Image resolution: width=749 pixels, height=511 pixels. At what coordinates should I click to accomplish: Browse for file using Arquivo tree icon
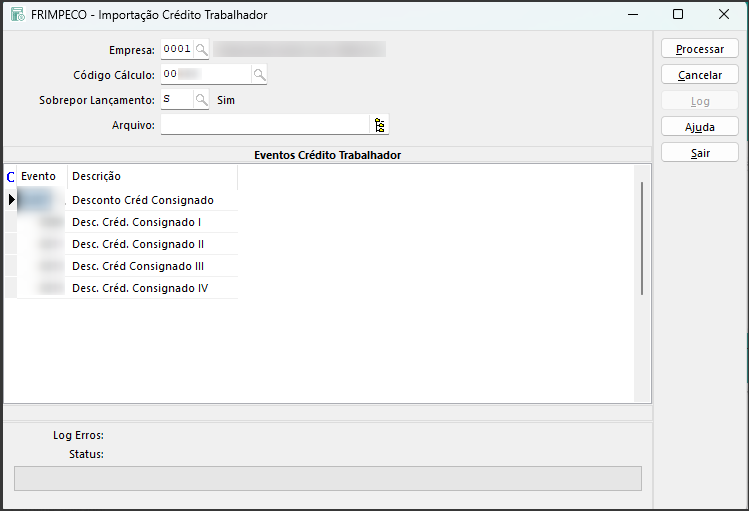pyautogui.click(x=380, y=125)
